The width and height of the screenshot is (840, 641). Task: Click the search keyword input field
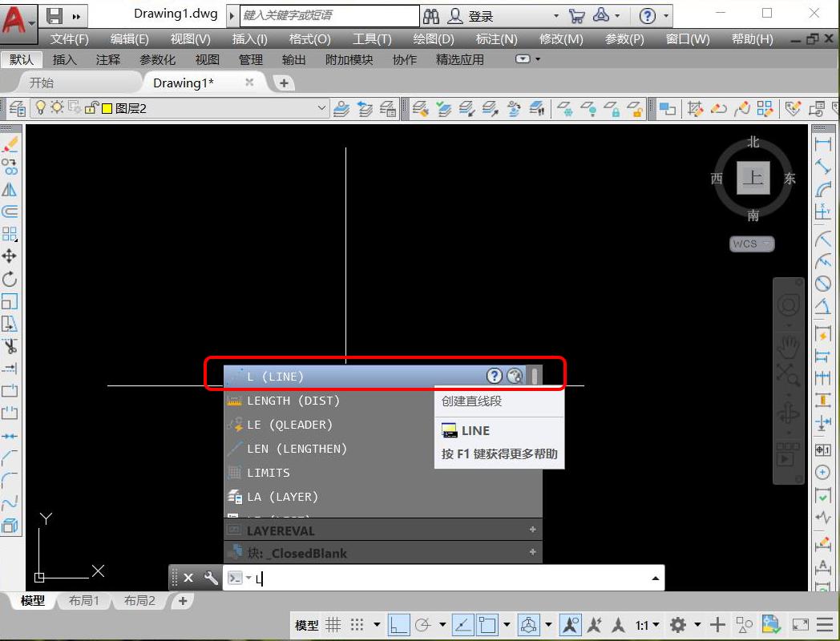pyautogui.click(x=329, y=16)
